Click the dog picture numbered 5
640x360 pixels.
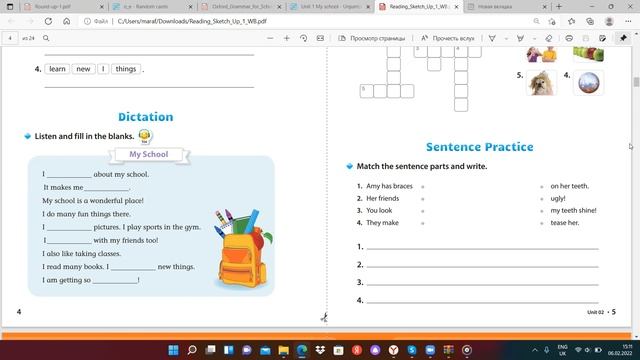click(542, 83)
